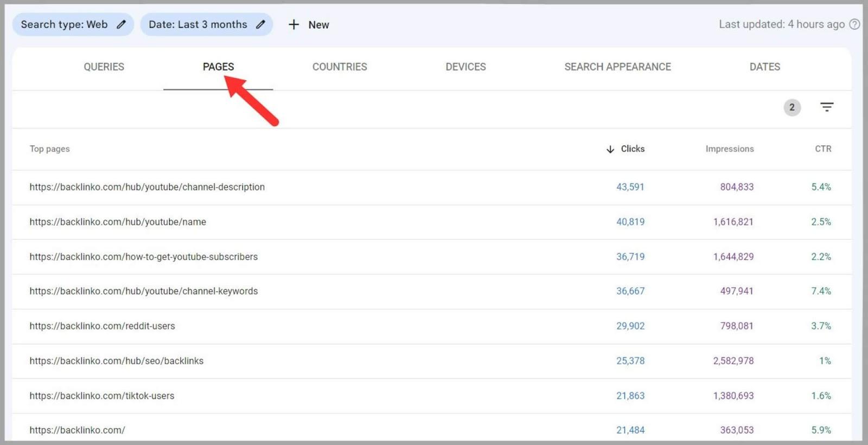Sort table by CTR column

tap(822, 149)
